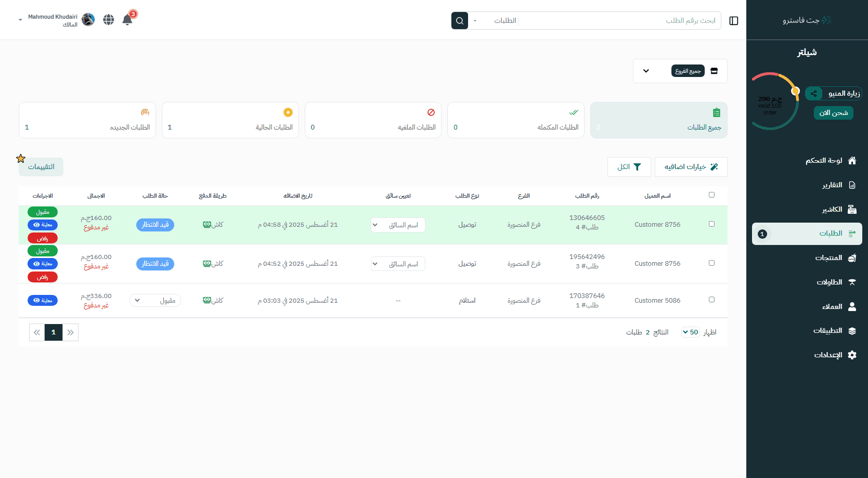The width and height of the screenshot is (868, 478).
Task: Open driver dropdown for order 195642496
Action: point(398,264)
